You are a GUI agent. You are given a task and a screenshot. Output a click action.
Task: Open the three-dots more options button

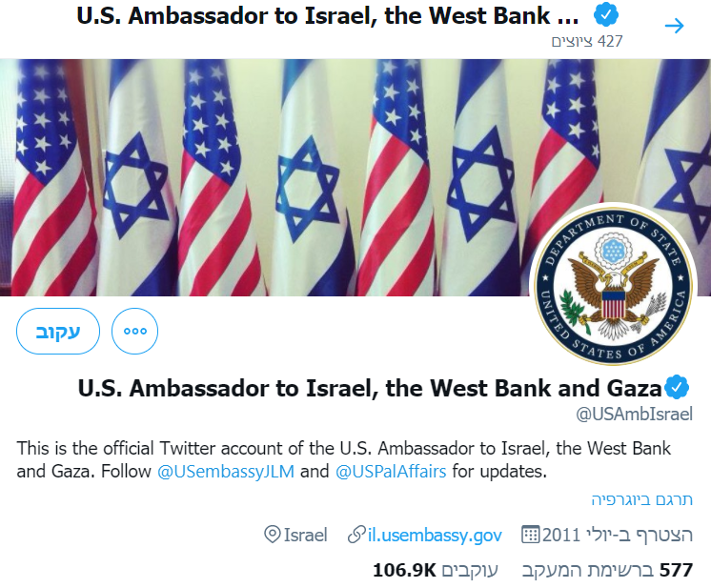tap(134, 331)
